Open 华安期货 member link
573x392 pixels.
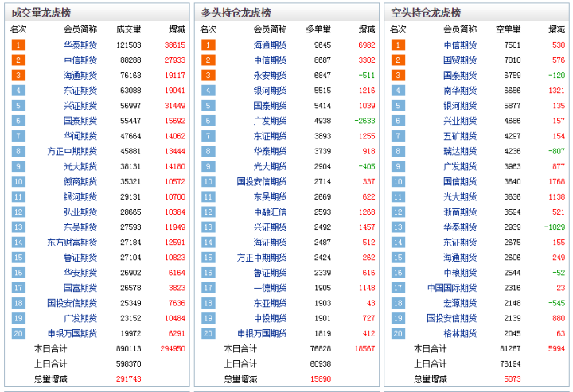tap(80, 273)
